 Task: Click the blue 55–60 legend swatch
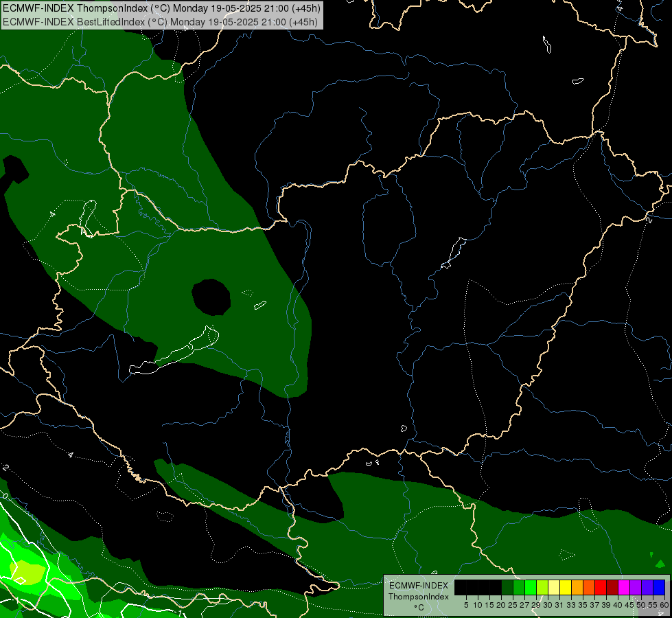659,587
